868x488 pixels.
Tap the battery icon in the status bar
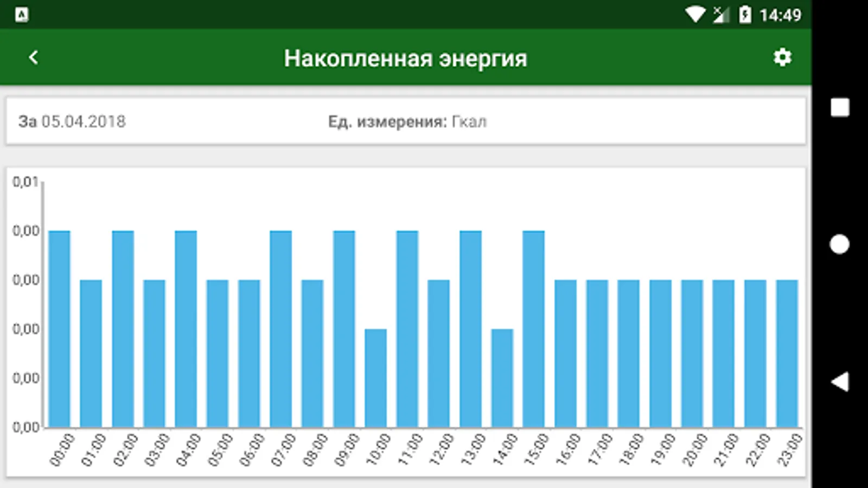pyautogui.click(x=745, y=15)
